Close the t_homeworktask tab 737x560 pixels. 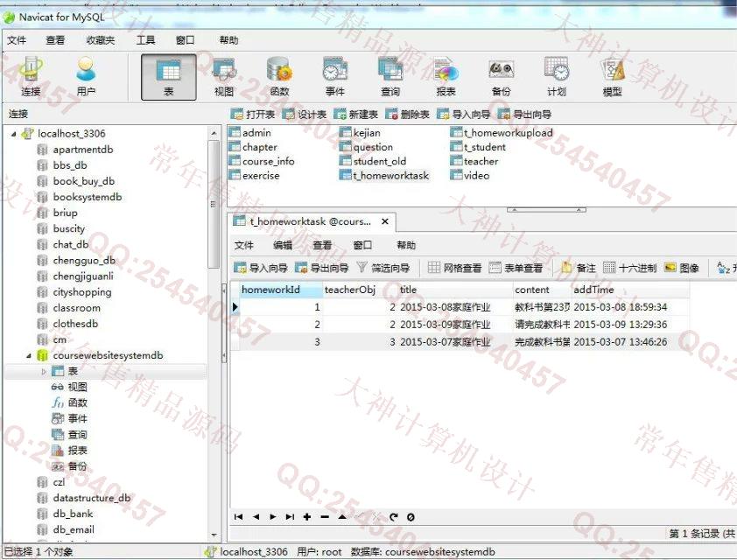click(385, 221)
